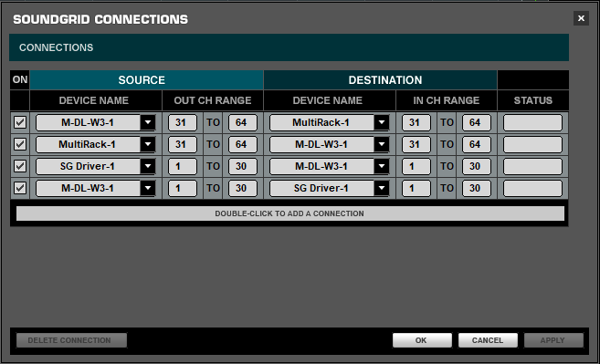The image size is (600, 364).
Task: Click out channel end 30 in fourth row
Action: coord(243,188)
